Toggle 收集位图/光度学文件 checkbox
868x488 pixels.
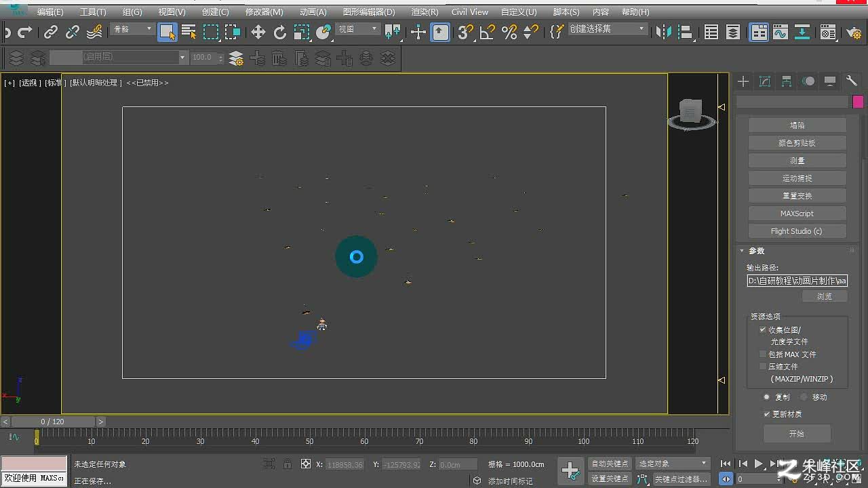(763, 329)
